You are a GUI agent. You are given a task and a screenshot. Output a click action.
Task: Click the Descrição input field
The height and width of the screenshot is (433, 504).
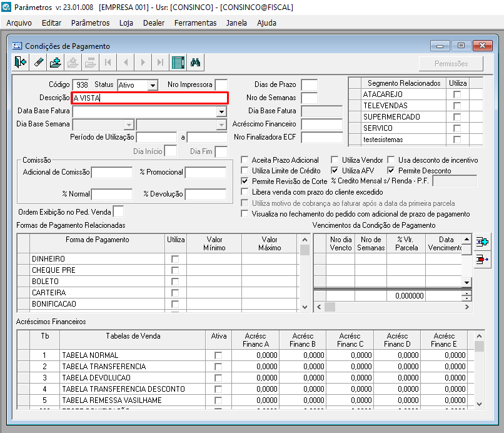(x=150, y=98)
